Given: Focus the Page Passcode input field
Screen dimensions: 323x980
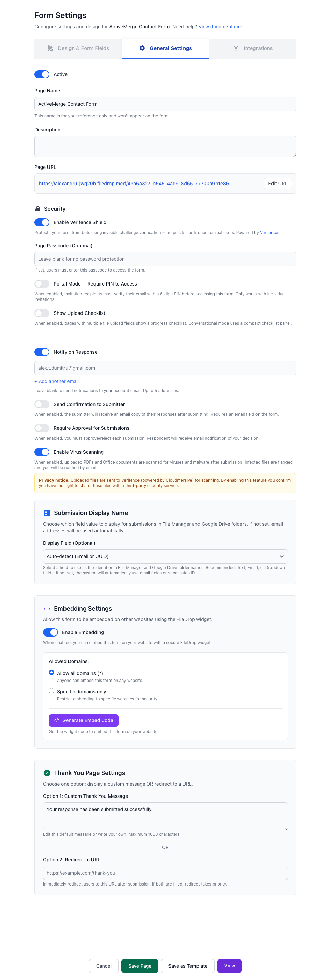Looking at the screenshot, I should pos(165,259).
